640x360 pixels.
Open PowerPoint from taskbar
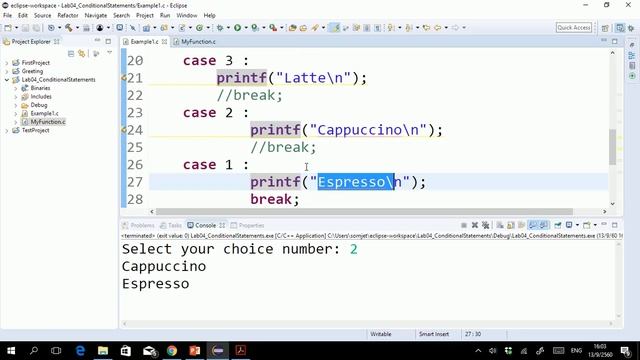coord(195,351)
